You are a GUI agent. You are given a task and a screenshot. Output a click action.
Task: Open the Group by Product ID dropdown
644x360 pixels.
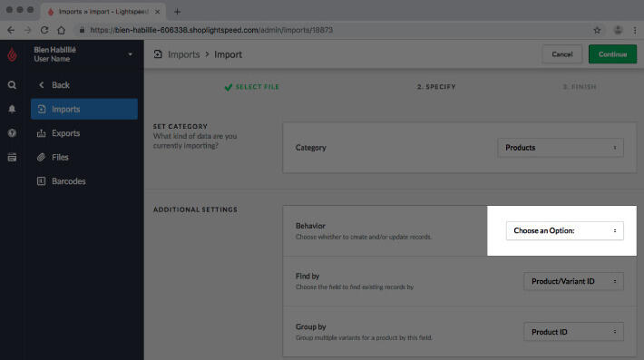(x=573, y=332)
